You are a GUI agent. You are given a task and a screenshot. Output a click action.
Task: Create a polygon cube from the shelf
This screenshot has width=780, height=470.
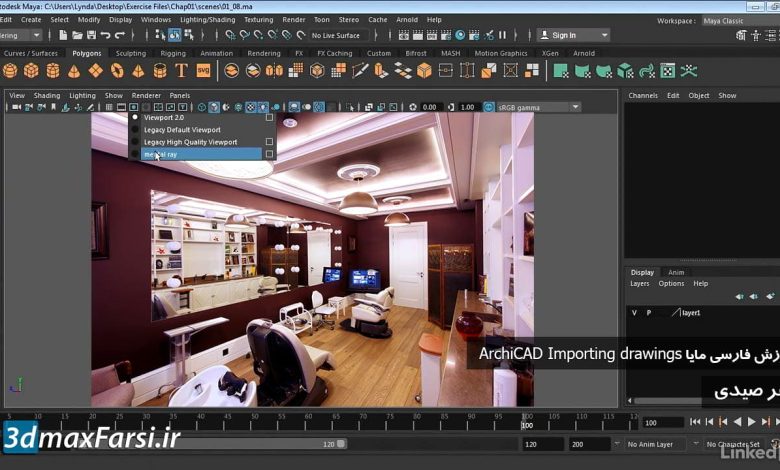pyautogui.click(x=31, y=71)
